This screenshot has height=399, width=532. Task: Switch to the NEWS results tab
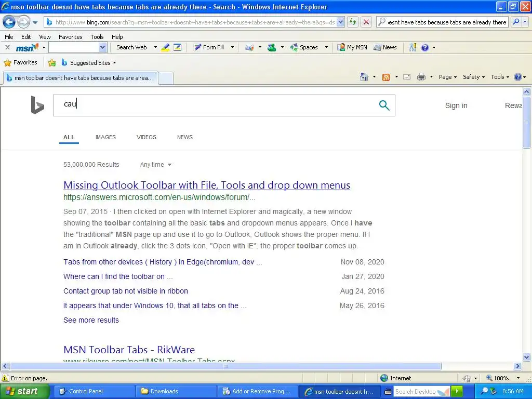pos(184,137)
